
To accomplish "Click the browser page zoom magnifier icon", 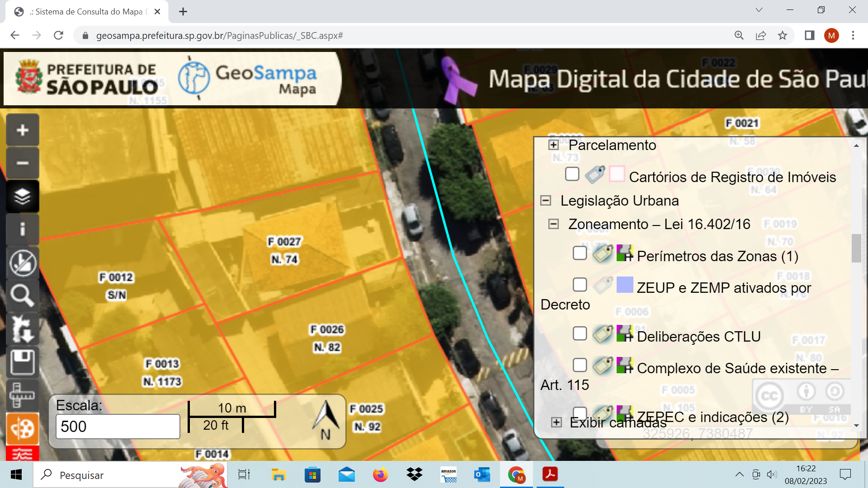I will pos(739,35).
